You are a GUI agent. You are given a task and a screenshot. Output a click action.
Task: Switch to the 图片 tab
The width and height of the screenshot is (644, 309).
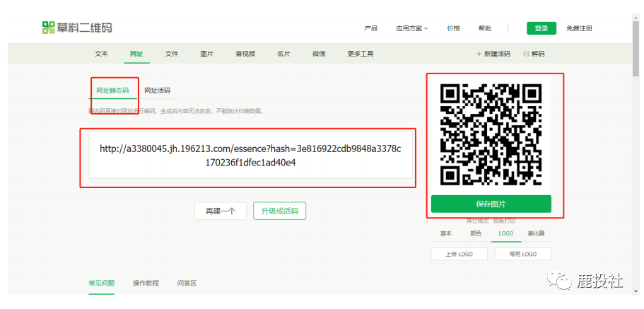coord(207,54)
